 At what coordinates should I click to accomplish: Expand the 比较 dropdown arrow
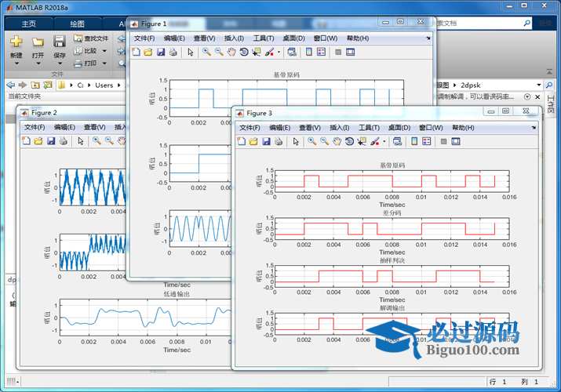click(x=104, y=51)
